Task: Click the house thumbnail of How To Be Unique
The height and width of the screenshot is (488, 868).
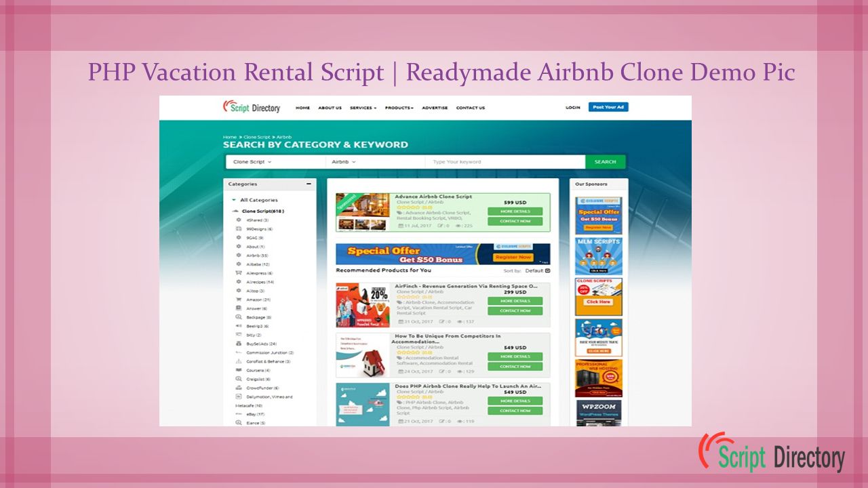Action: [363, 355]
